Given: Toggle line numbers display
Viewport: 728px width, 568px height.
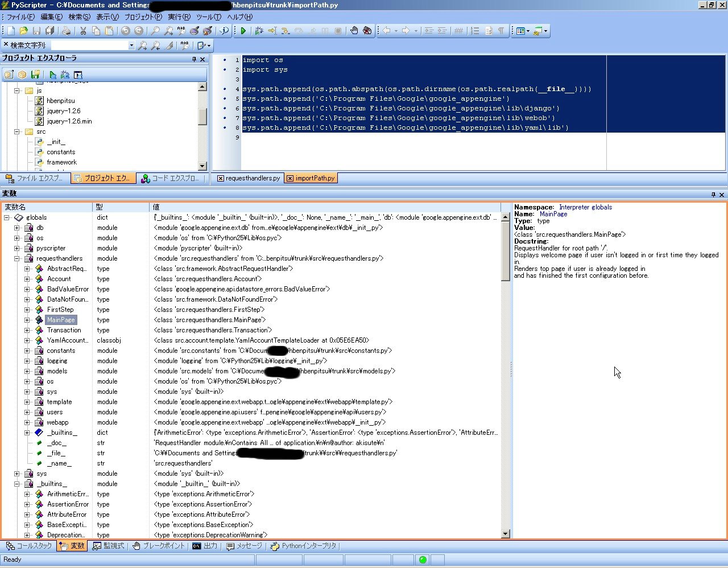Looking at the screenshot, I should 475,31.
